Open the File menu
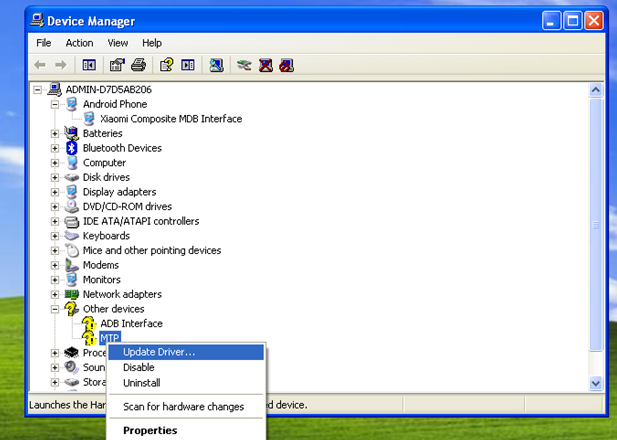 (44, 43)
